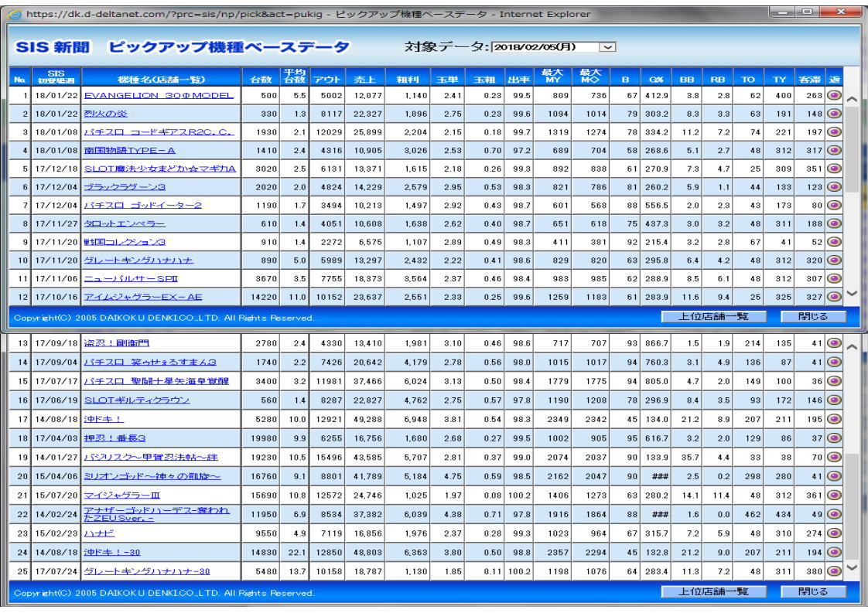Click 上位店舗一覧 button below row 25
The height and width of the screenshot is (613, 868).
click(x=713, y=591)
